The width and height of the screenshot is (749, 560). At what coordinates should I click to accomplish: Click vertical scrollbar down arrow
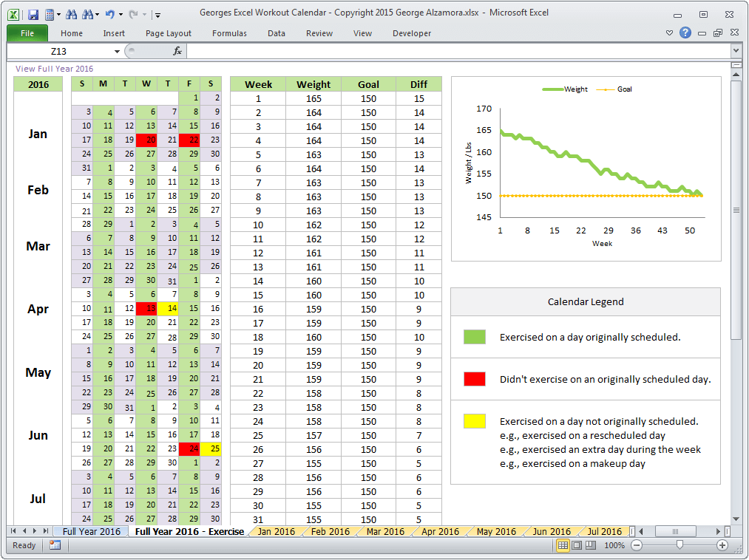tap(736, 519)
